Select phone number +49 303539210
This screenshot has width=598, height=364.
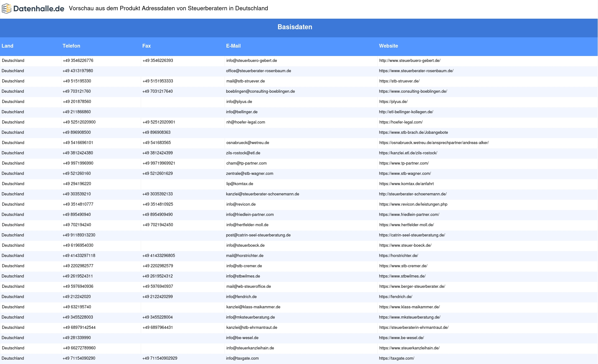(77, 194)
